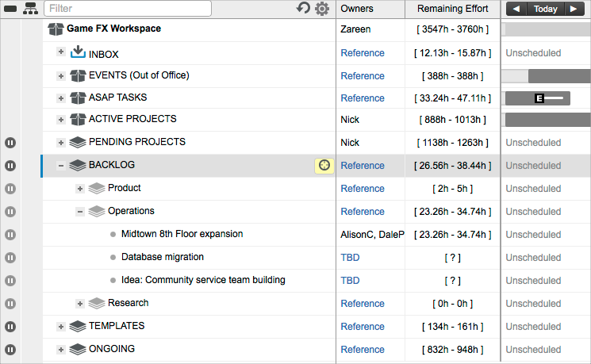Toggle the pause button for ONGOING row
The width and height of the screenshot is (591, 364).
[10, 349]
